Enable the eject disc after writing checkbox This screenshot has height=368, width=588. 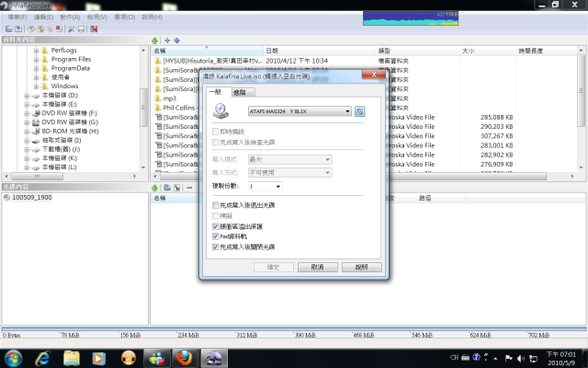click(216, 205)
